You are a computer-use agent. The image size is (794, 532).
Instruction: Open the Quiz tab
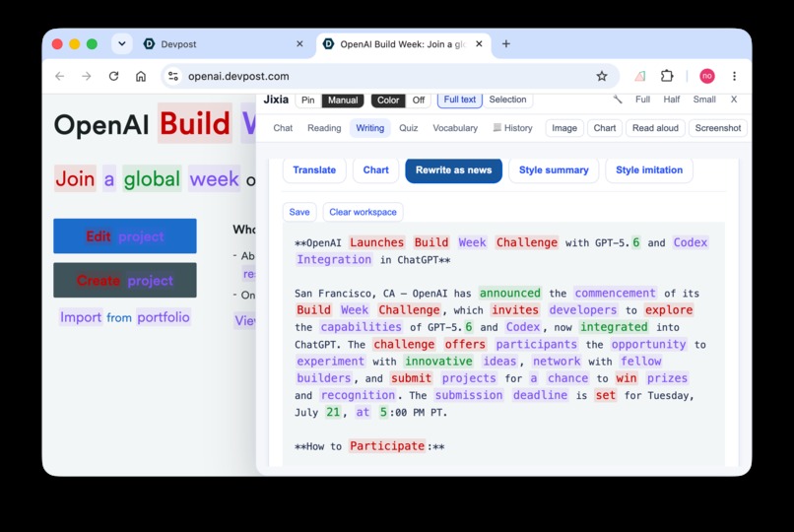point(408,128)
